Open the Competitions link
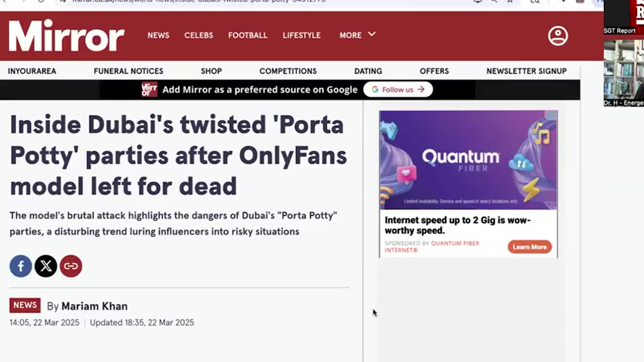The height and width of the screenshot is (362, 644). point(288,71)
